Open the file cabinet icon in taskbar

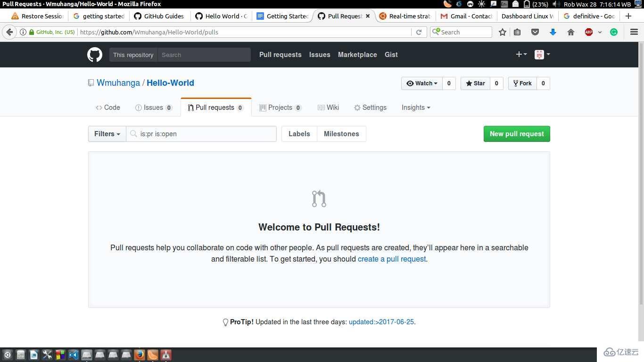coord(20,354)
